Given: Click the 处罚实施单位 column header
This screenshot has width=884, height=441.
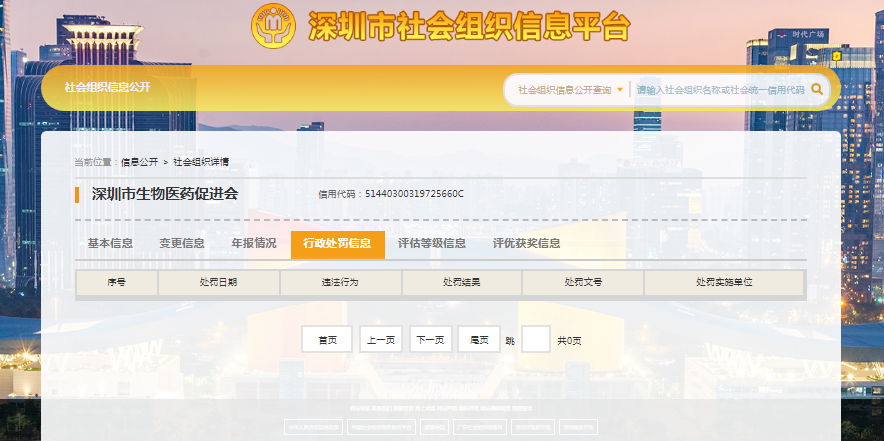Looking at the screenshot, I should 724,283.
